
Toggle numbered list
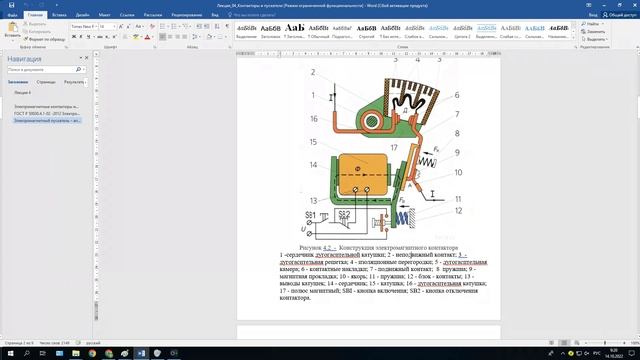[174, 27]
